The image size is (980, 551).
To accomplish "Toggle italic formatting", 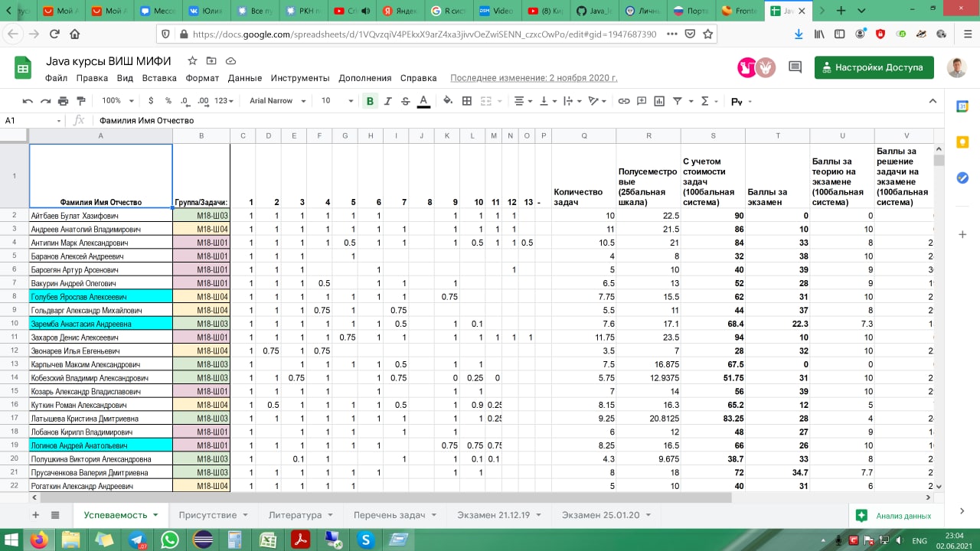I will click(388, 101).
